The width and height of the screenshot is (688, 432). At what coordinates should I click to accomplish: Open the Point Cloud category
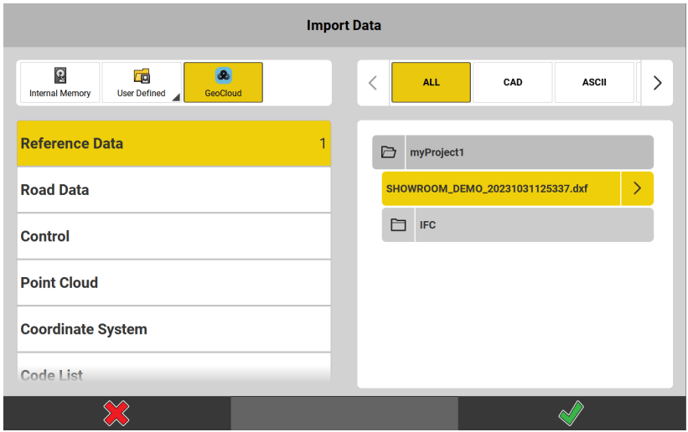click(x=173, y=283)
